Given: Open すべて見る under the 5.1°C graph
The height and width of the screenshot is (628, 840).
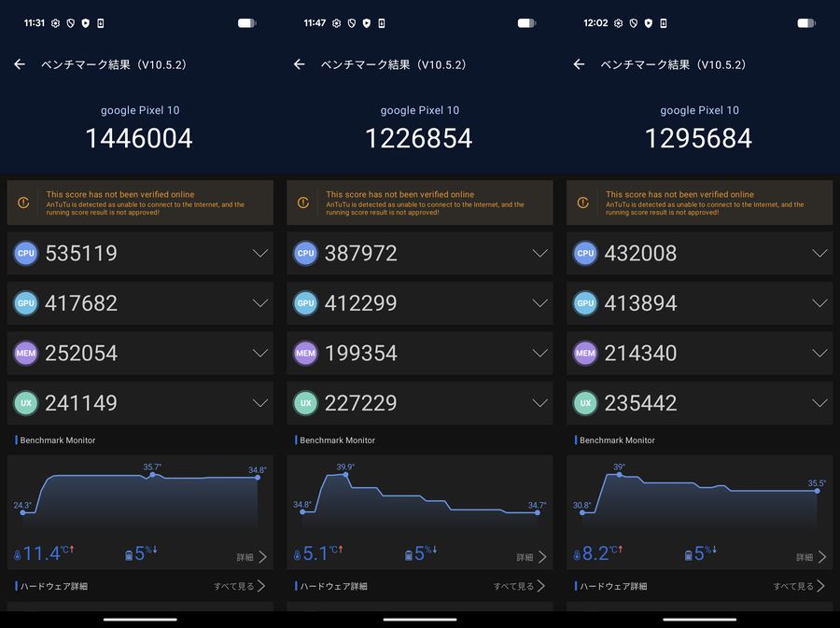Looking at the screenshot, I should (x=519, y=586).
